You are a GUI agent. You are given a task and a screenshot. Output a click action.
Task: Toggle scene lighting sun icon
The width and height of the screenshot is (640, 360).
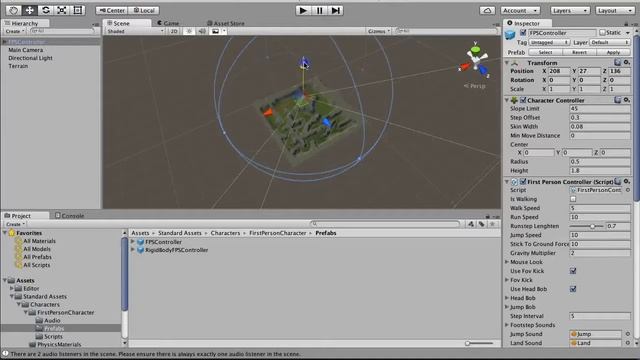point(189,31)
